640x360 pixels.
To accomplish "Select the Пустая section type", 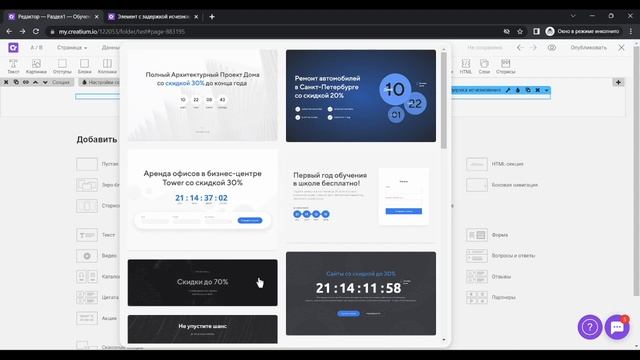I will point(98,164).
